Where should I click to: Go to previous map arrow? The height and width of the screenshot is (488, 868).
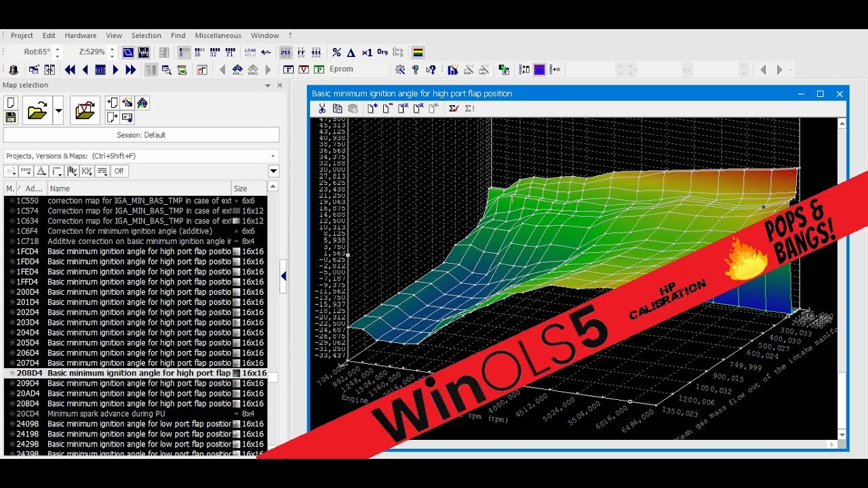(x=85, y=69)
